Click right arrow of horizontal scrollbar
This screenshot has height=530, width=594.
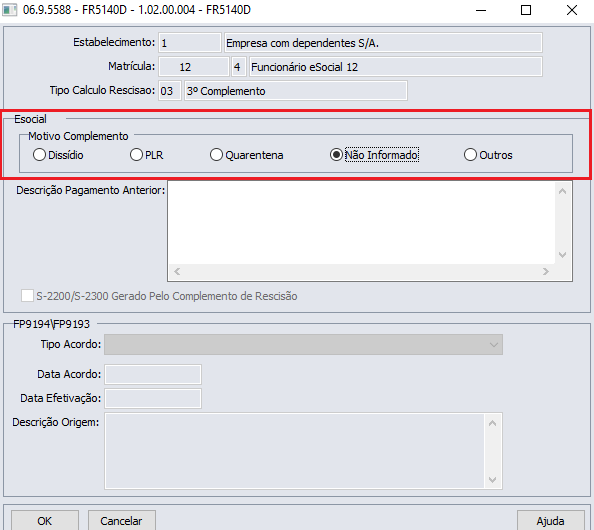tap(546, 272)
